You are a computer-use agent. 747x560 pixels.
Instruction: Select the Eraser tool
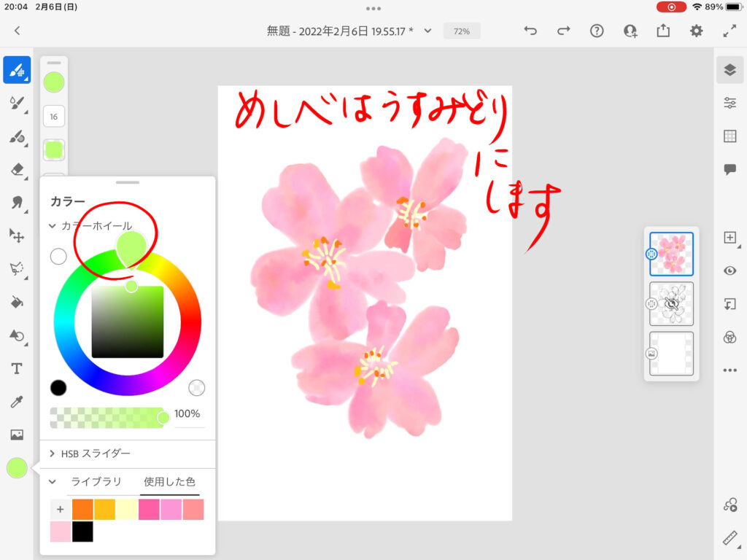pyautogui.click(x=17, y=169)
